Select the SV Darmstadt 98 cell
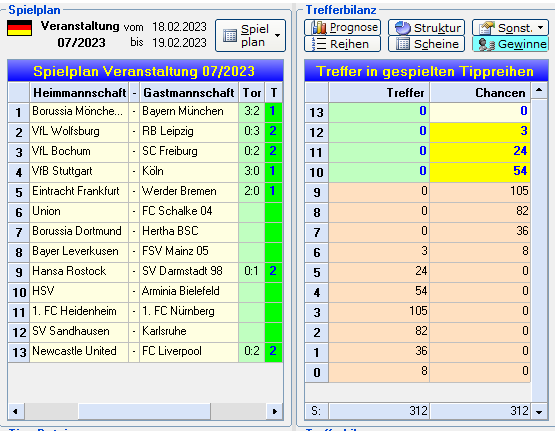This screenshot has width=555, height=431. pyautogui.click(x=189, y=272)
